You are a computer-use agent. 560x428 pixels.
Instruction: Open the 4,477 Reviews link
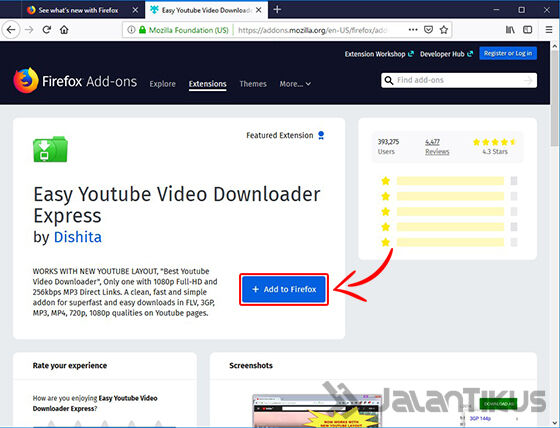437,147
